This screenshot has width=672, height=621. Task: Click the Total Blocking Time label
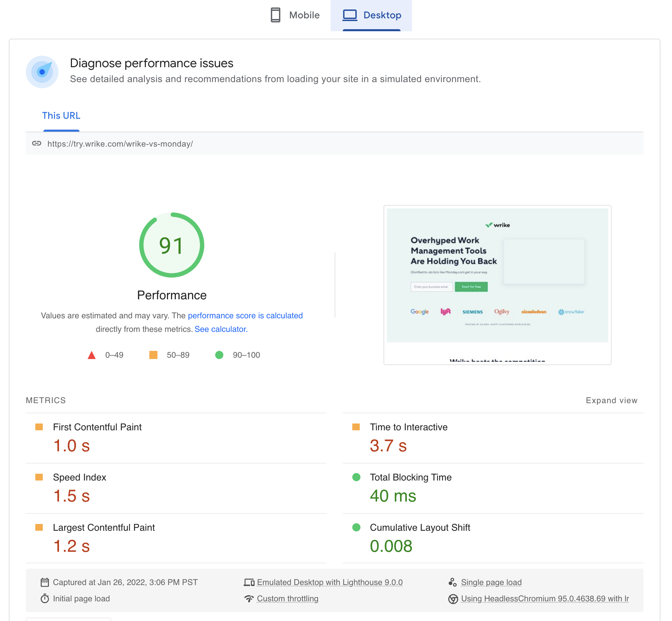coord(411,477)
